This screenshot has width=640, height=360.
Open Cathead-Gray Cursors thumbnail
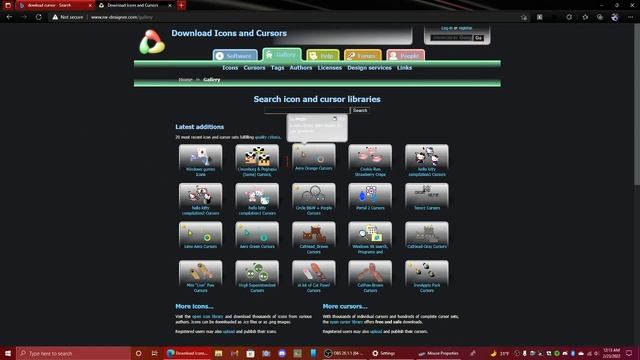(427, 236)
